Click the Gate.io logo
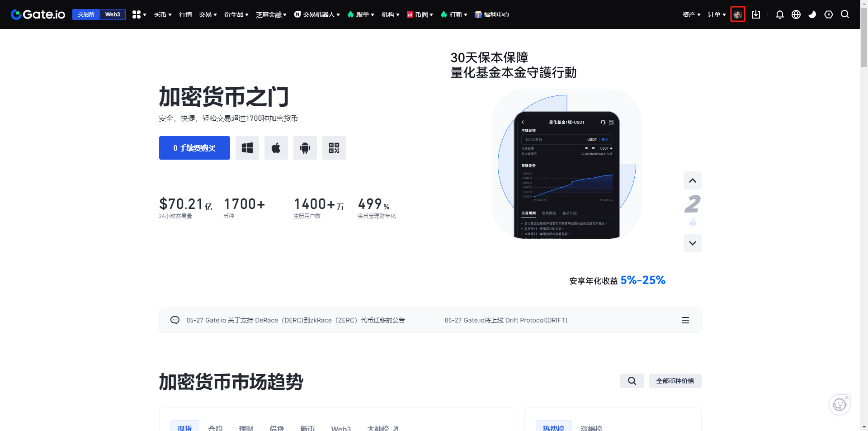Screen dimensions: 868x431 coord(38,14)
